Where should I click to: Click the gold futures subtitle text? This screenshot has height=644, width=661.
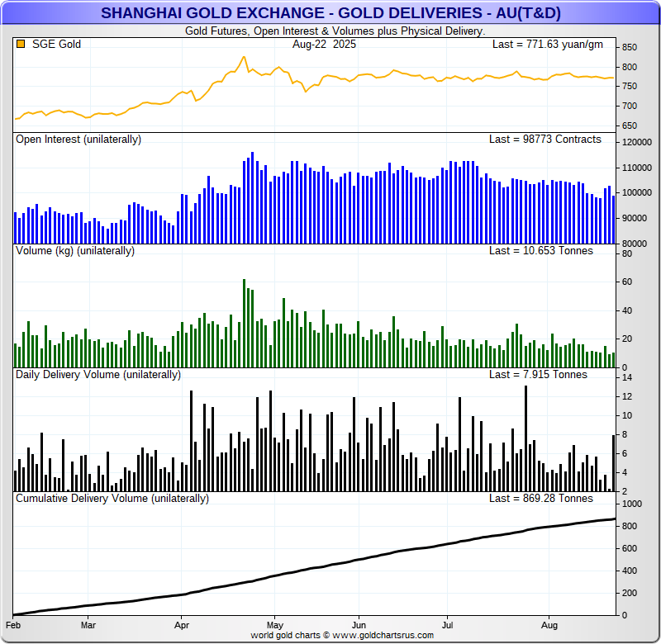tap(334, 31)
